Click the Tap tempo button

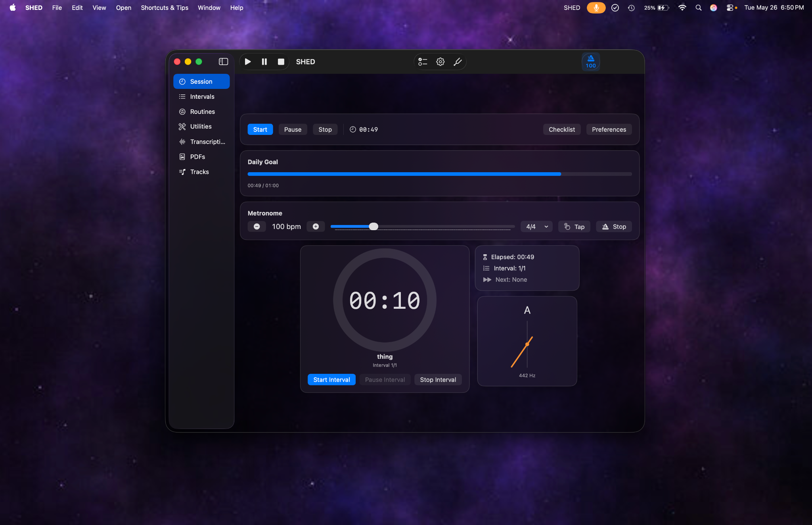click(574, 227)
